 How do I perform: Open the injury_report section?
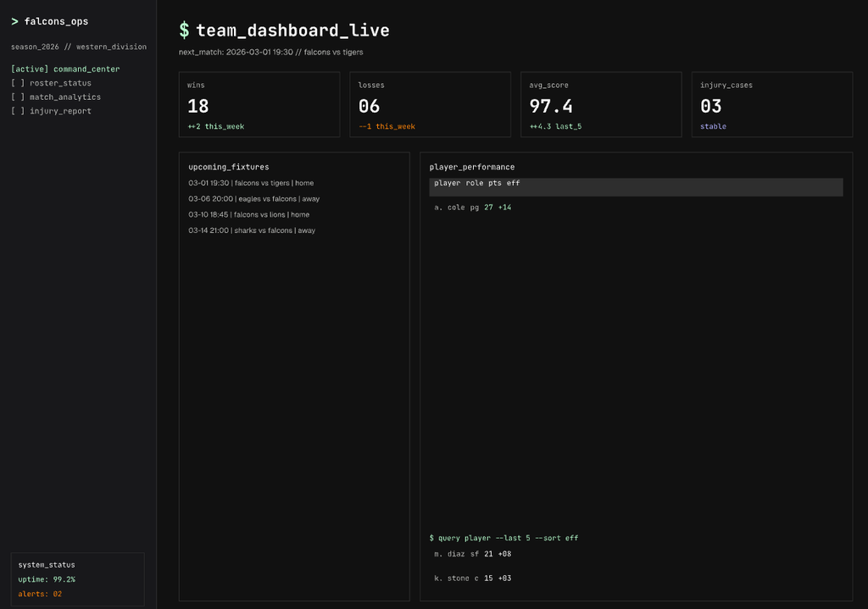coord(60,111)
